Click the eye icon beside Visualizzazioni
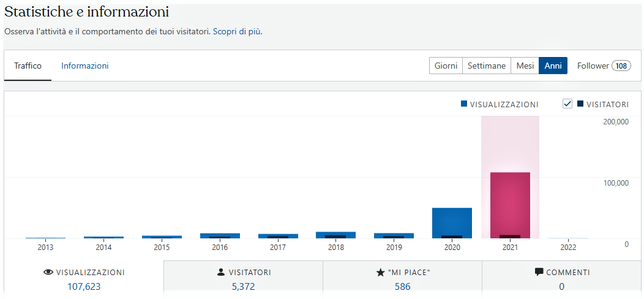This screenshot has height=299, width=644. point(48,273)
